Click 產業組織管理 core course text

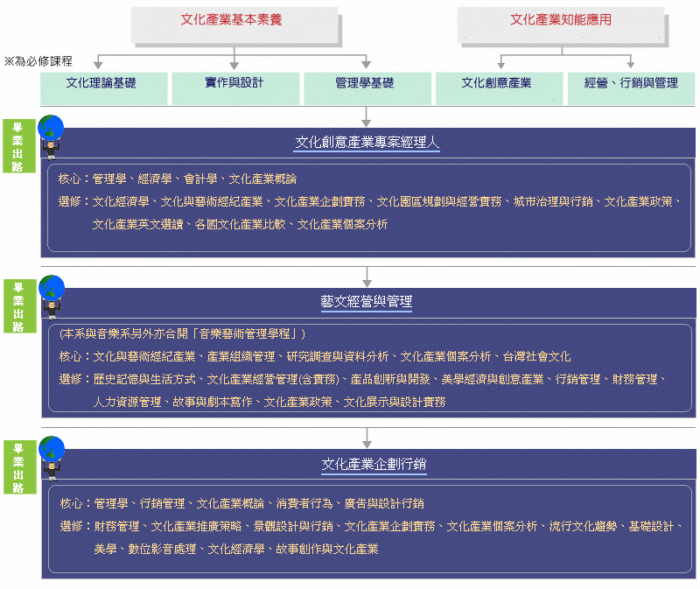[x=241, y=356]
